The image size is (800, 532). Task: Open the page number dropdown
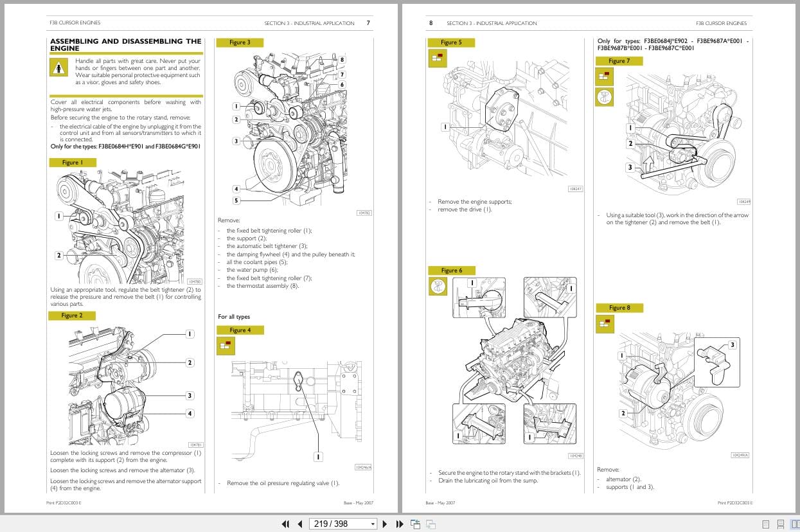coord(373,524)
